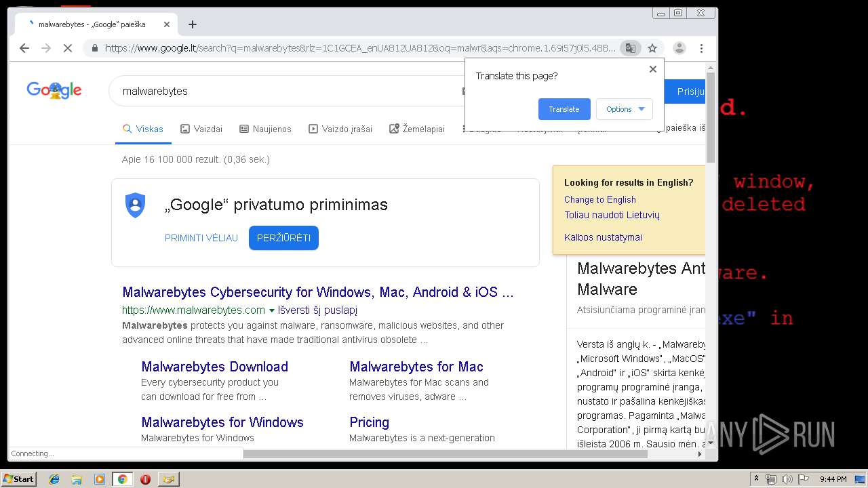Image resolution: width=868 pixels, height=488 pixels.
Task: Select the Viskas search tab
Action: [x=143, y=129]
